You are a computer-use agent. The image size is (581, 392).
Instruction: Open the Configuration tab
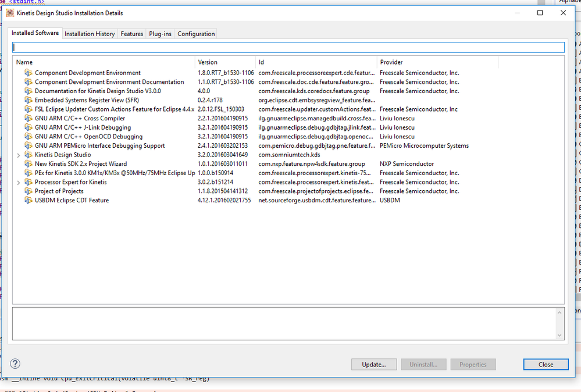coord(196,34)
